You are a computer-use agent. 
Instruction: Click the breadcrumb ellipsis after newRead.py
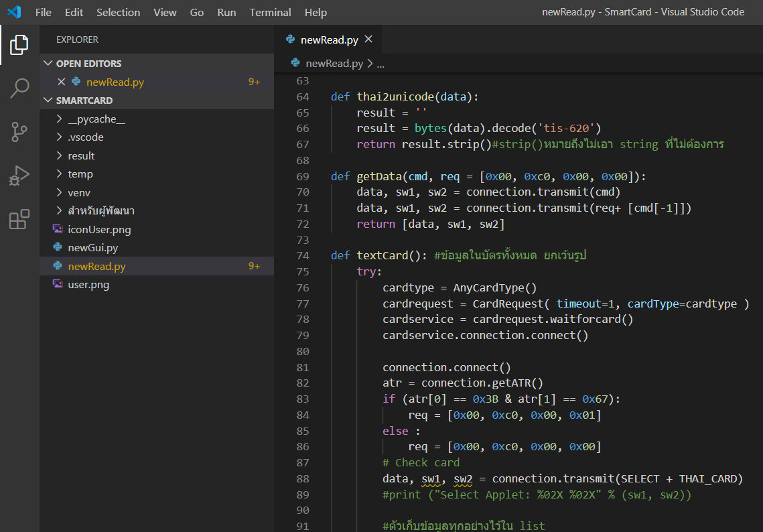tap(379, 63)
